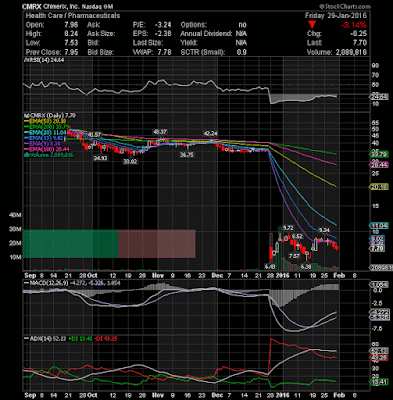
Task: Click the 33.79 green price tag
Action: [x=379, y=154]
